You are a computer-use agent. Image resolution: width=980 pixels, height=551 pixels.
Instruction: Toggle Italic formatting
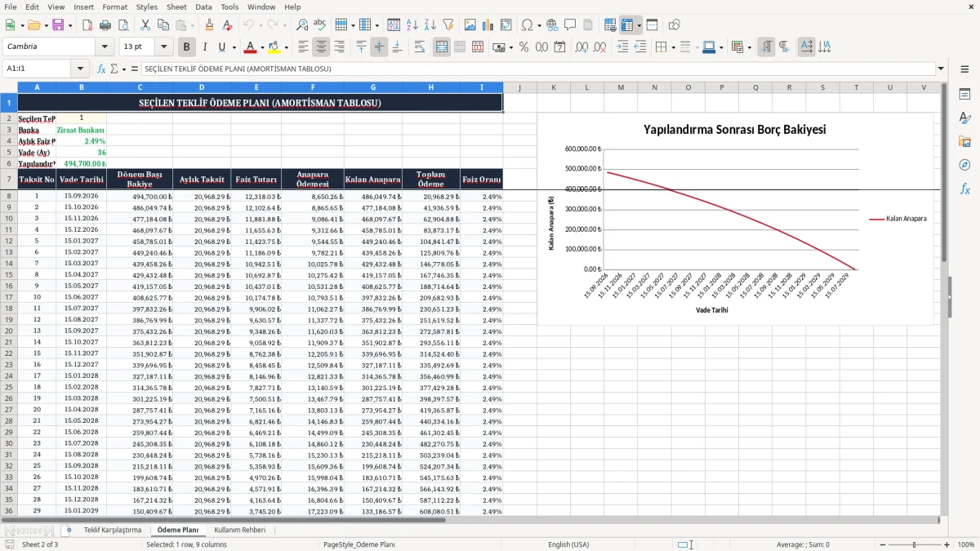[205, 47]
